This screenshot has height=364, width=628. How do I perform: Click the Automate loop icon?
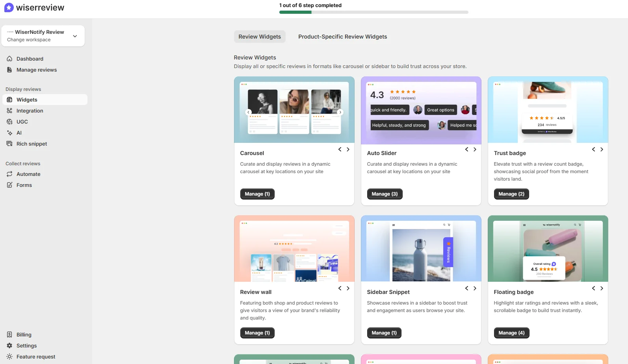pyautogui.click(x=9, y=174)
